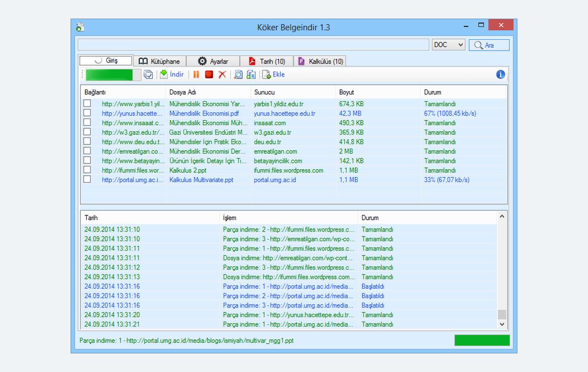Stop downloads with the red square icon
588x372 pixels.
coord(209,74)
